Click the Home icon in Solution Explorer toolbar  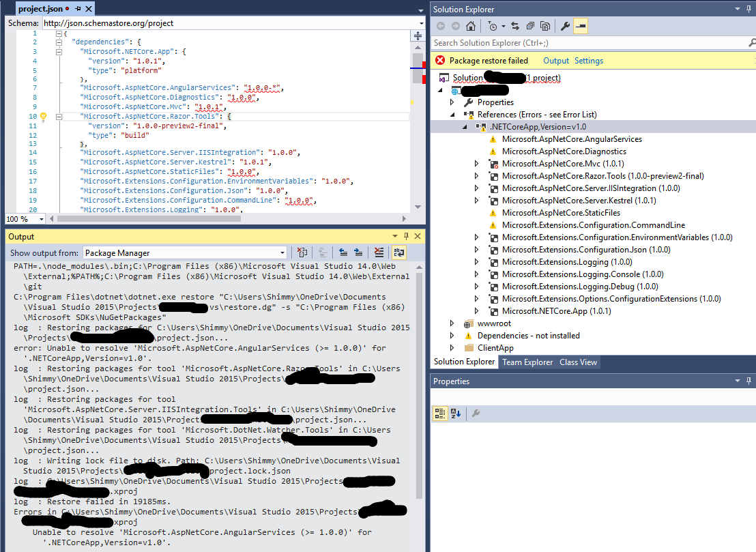click(x=471, y=26)
